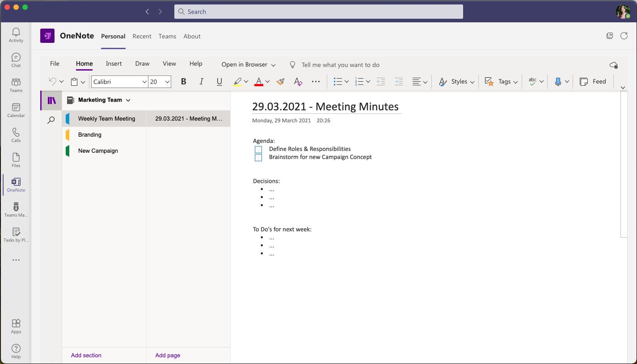Undo the last action

[52, 82]
